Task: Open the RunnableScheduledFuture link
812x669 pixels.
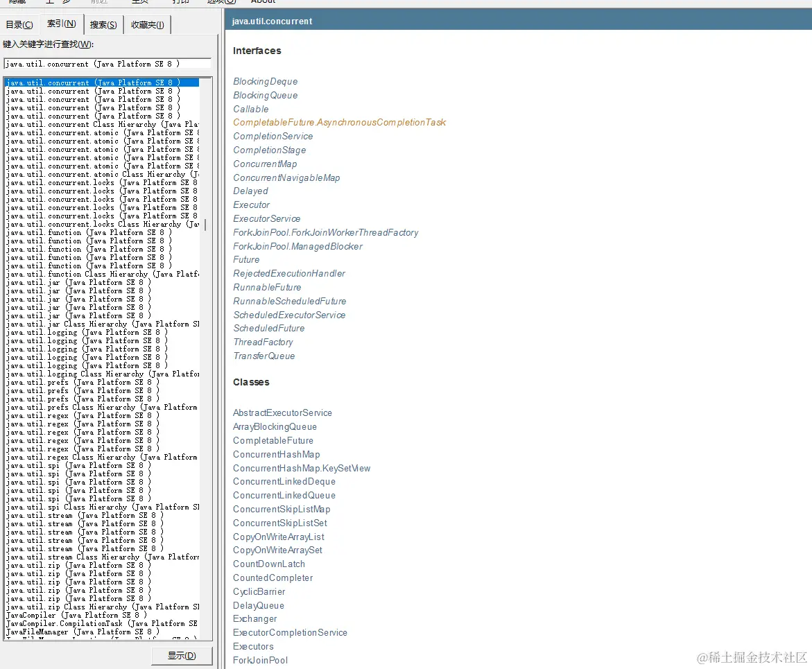Action: [x=289, y=302]
